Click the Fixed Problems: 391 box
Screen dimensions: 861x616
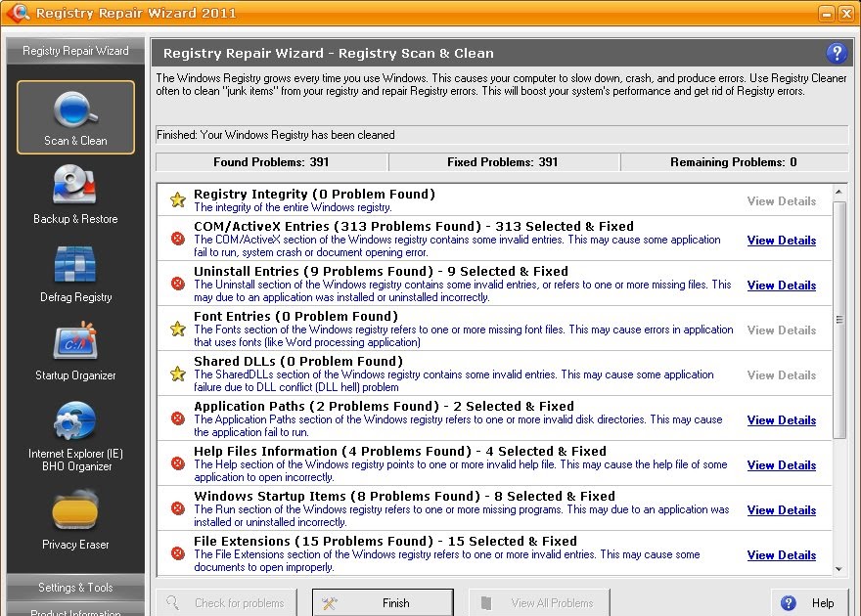click(504, 162)
